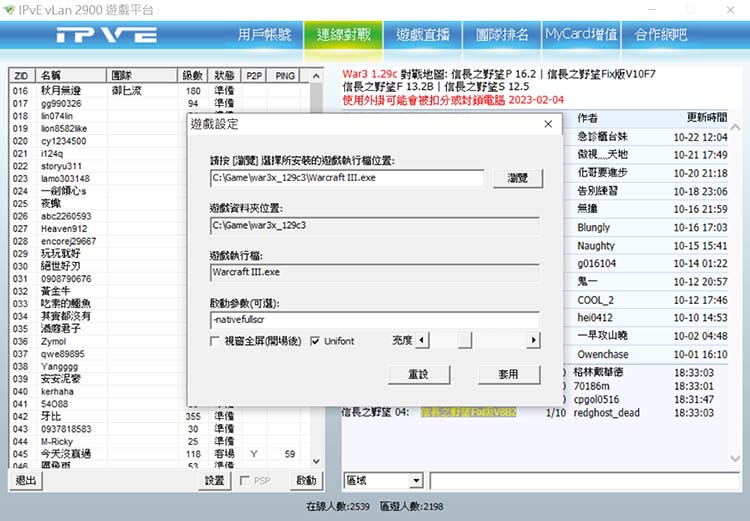Click the 遊戲執行檔 Warcraft III.exe field

(375, 272)
